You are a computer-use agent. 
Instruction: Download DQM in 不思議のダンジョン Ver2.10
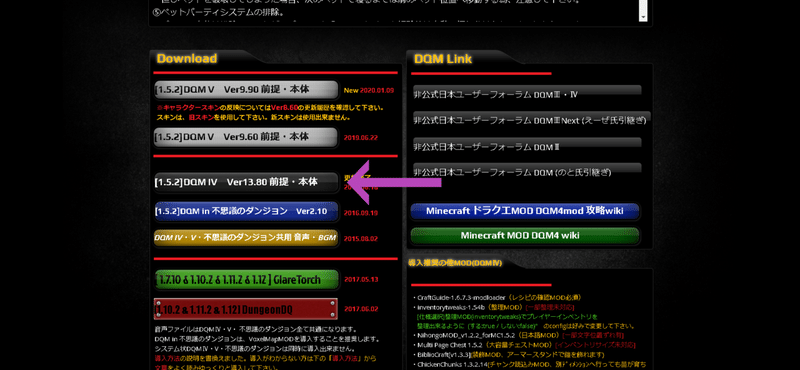point(246,212)
